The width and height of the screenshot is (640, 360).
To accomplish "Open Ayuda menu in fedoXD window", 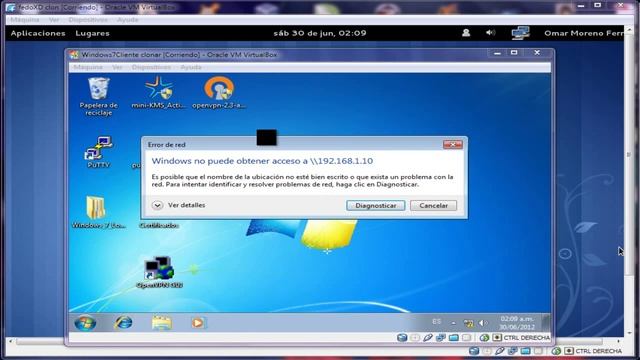I will click(127, 20).
